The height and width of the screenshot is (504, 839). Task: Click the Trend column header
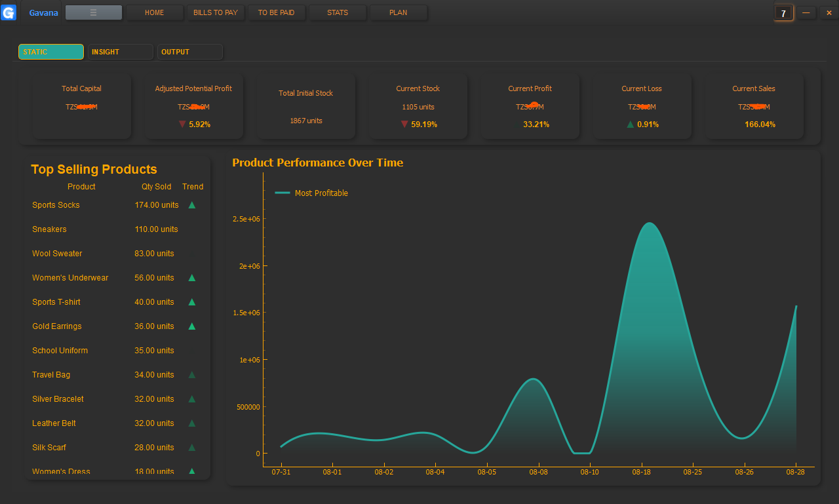click(193, 187)
